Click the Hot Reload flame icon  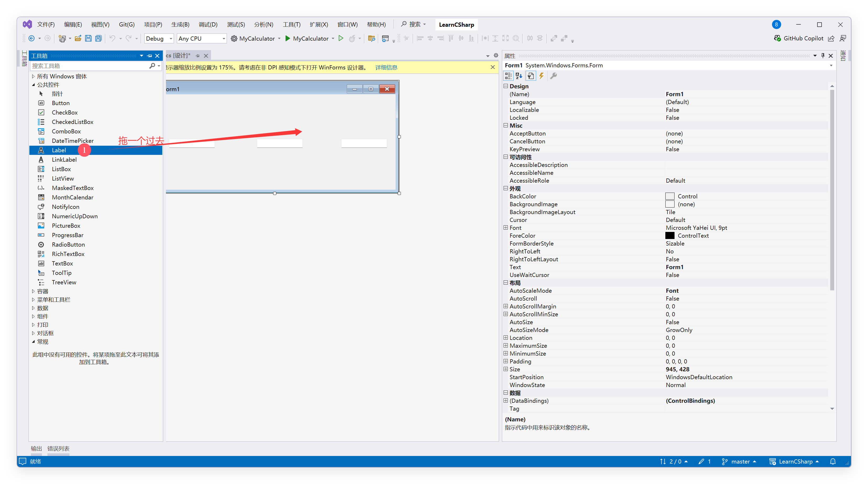tap(352, 39)
